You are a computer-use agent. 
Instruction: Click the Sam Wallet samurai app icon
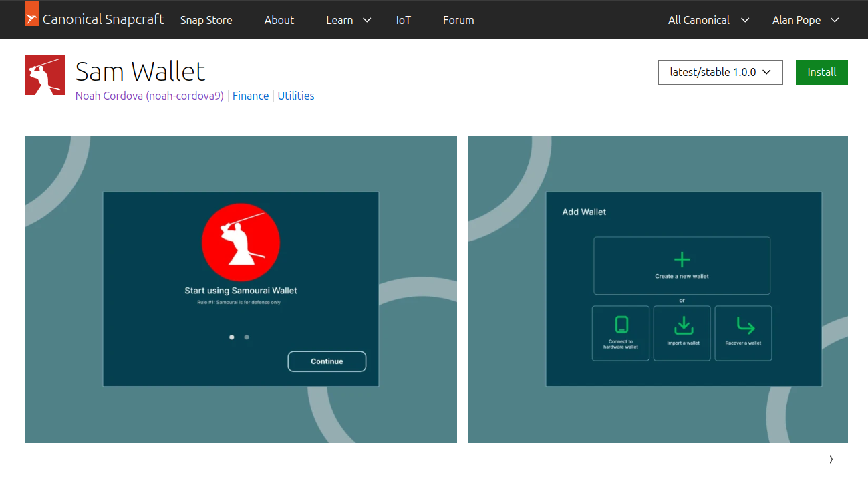coord(45,75)
